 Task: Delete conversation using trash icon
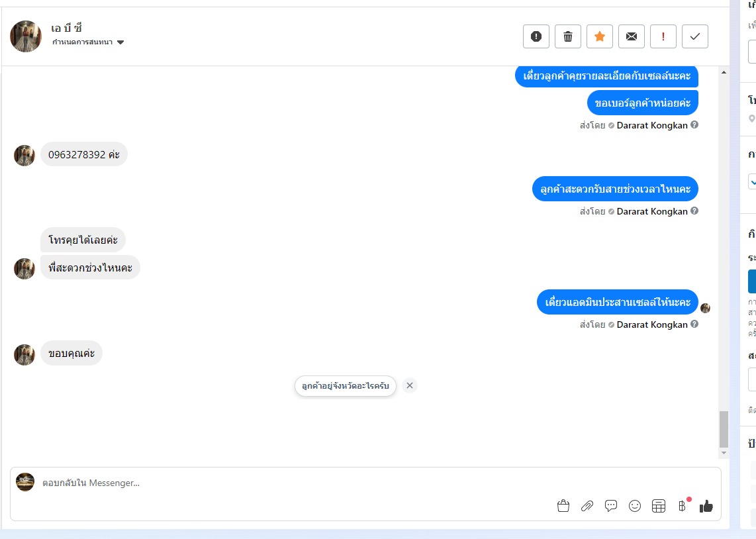(x=567, y=36)
